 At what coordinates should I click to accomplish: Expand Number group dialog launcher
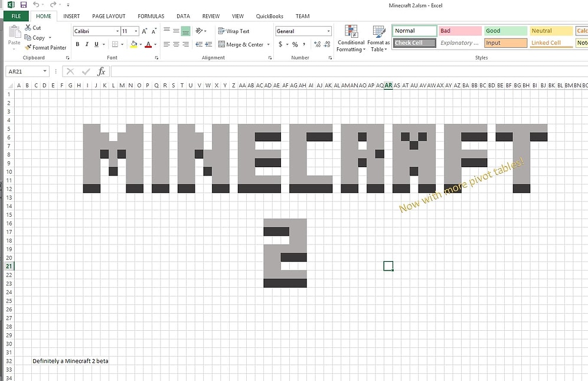(330, 58)
